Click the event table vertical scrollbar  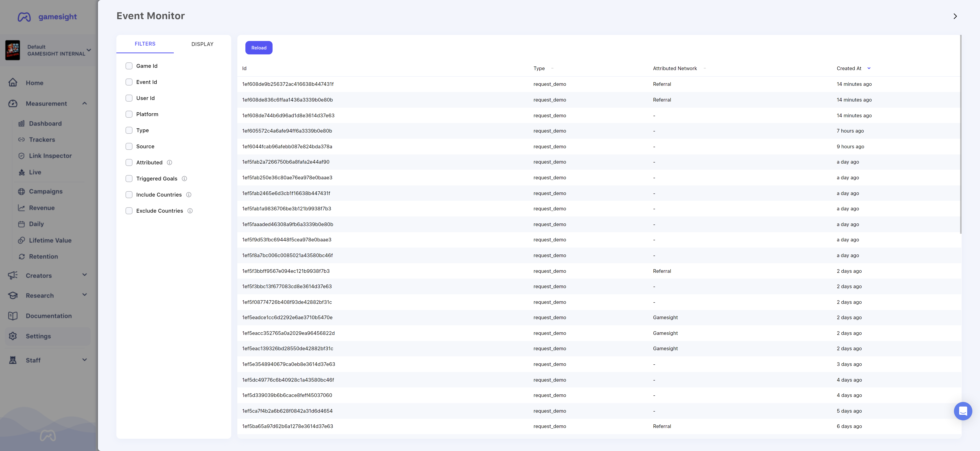coord(961,134)
